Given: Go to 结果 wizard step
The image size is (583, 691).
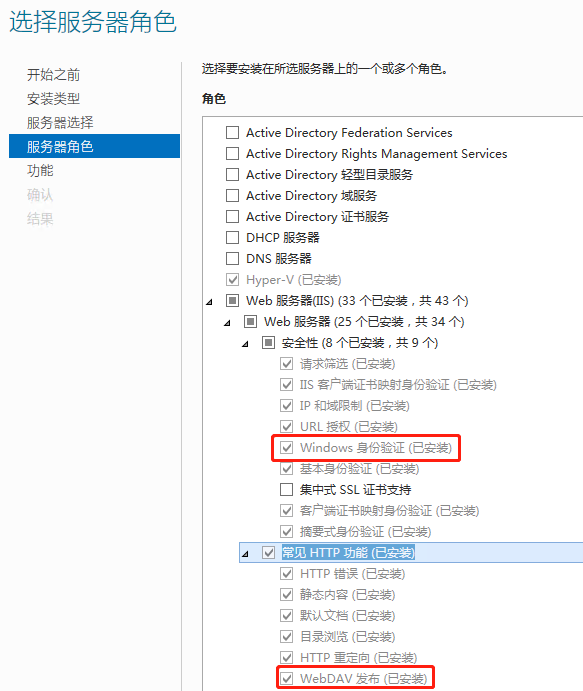Looking at the screenshot, I should pos(40,218).
